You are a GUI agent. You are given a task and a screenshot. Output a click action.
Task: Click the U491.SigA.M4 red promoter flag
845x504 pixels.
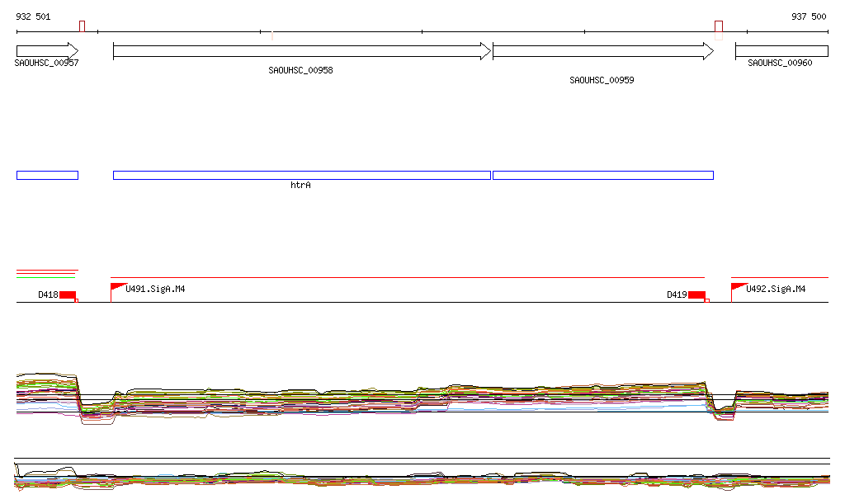[x=116, y=286]
